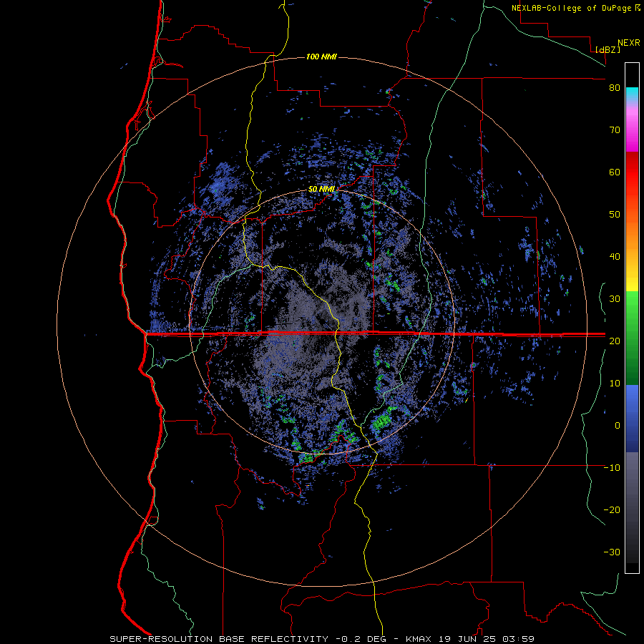Click the '-0.2 DEG' elevation angle text
The height and width of the screenshot is (644, 644).
tap(360, 639)
